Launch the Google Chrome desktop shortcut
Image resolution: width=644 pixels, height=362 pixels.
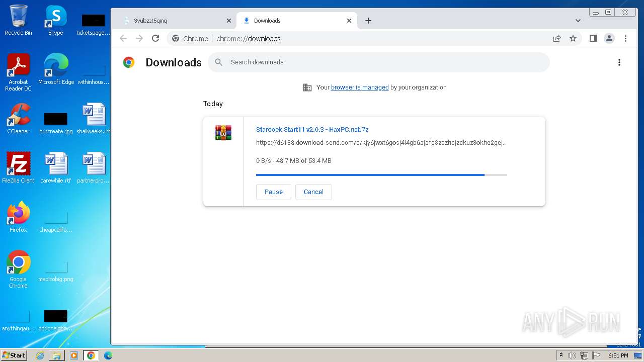(18, 269)
